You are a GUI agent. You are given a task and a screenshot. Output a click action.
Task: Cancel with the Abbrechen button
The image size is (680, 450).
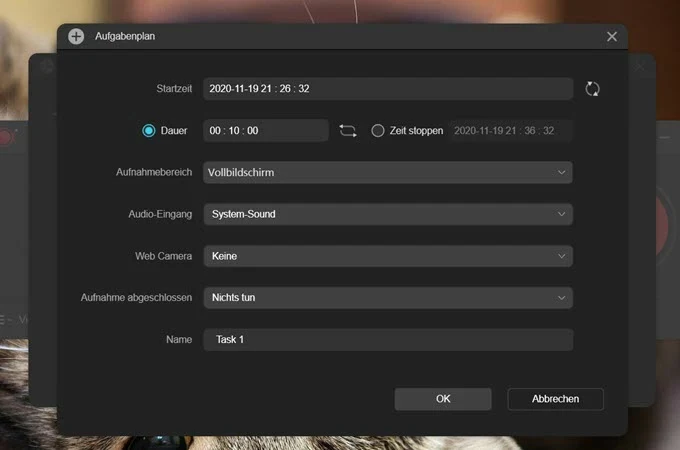(x=555, y=399)
